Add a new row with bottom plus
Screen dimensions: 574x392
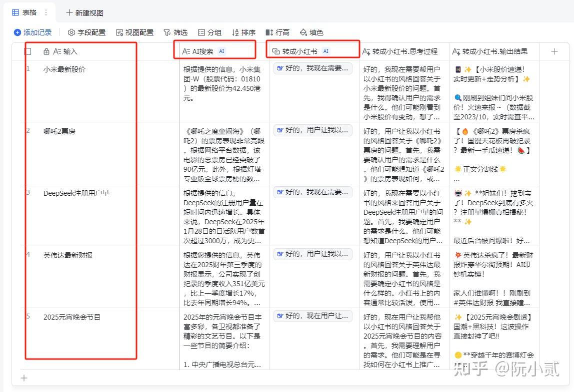point(24,378)
